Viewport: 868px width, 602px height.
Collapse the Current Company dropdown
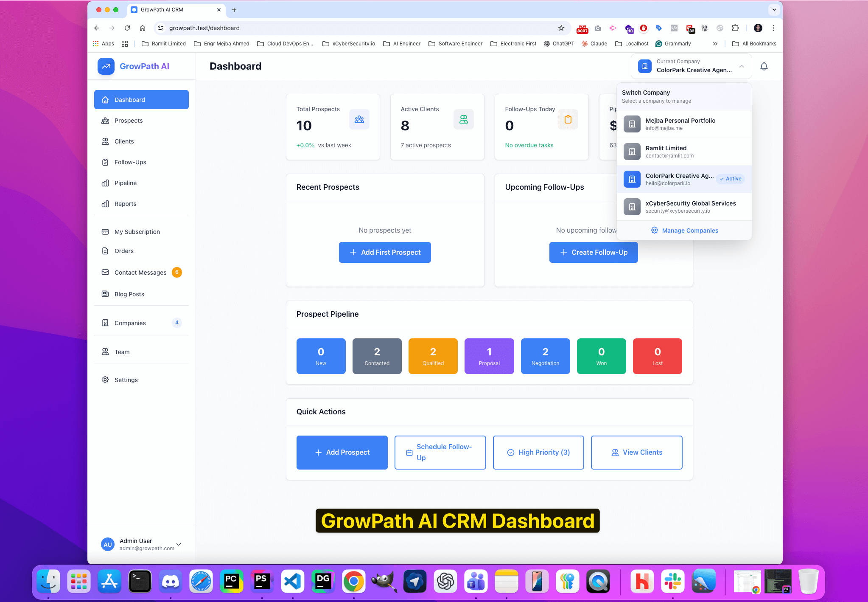(x=741, y=66)
